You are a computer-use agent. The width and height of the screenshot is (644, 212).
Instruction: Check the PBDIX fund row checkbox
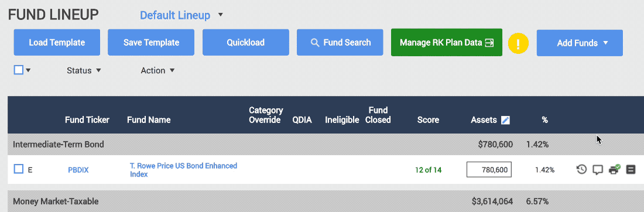point(19,169)
